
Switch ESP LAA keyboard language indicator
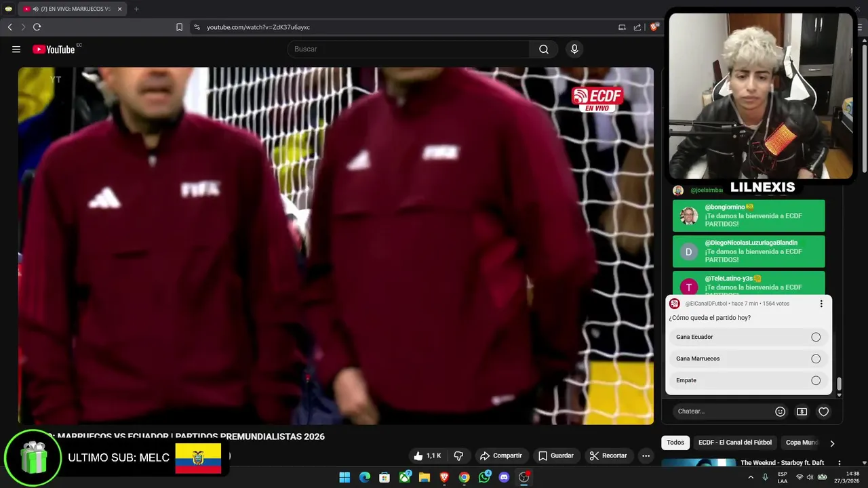[783, 477]
